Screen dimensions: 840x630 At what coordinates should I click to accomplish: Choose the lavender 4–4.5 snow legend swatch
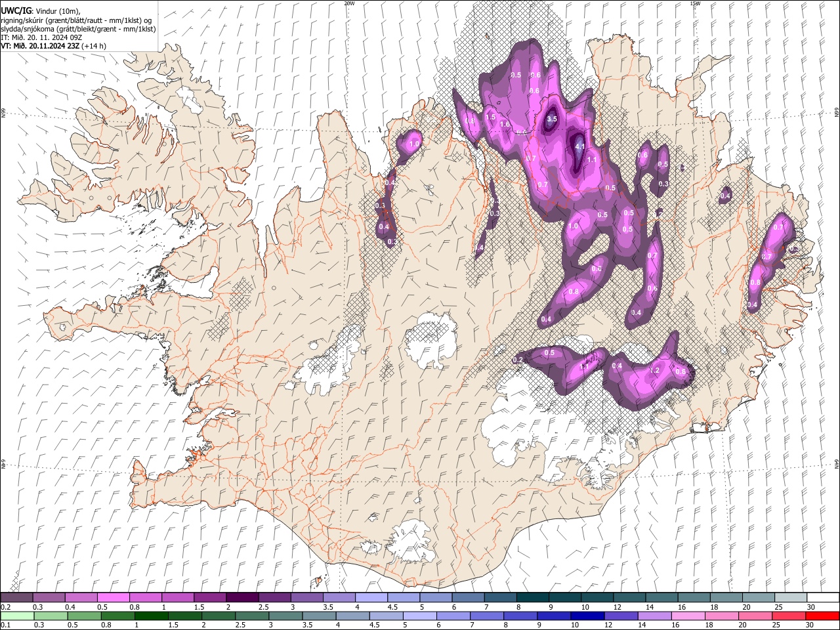(371, 598)
